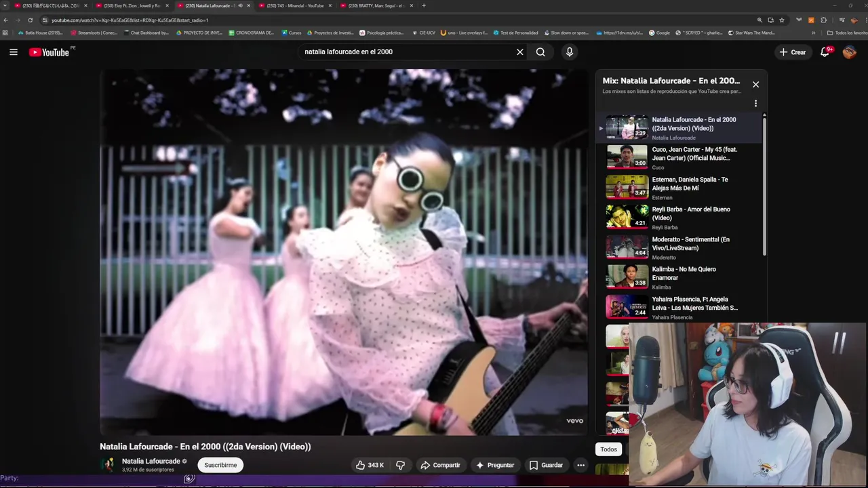The image size is (868, 488).
Task: Open the CIE-UCV bookmark
Action: 423,33
